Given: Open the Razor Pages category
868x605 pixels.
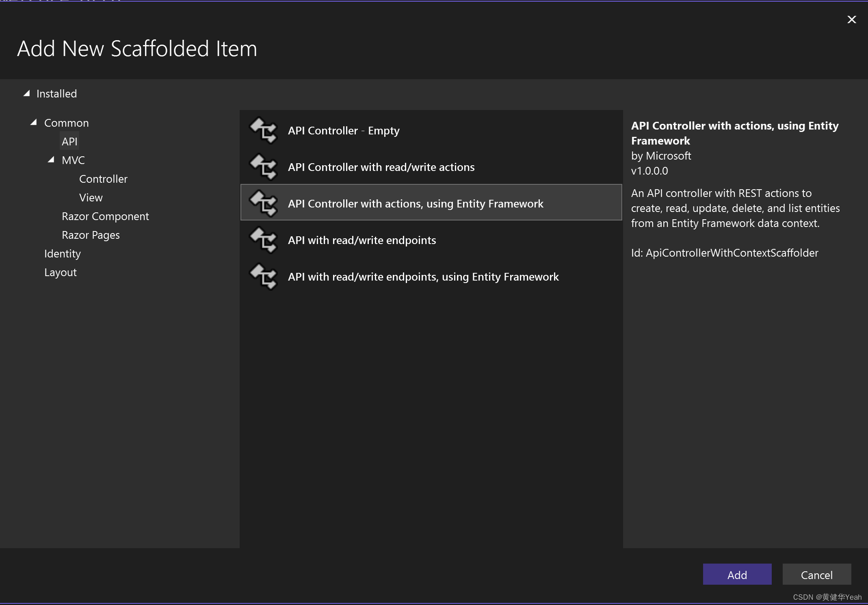Looking at the screenshot, I should point(91,235).
